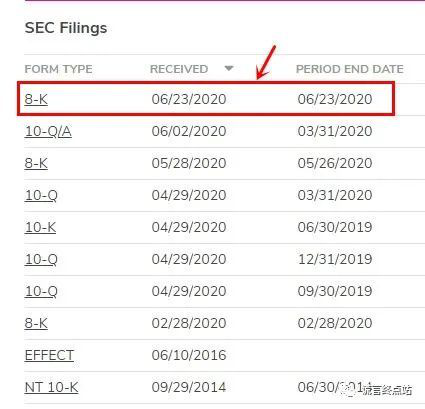Screen dimensions: 425x409
Task: Open the 8-K filing received 05/28/2020
Action: coord(36,163)
